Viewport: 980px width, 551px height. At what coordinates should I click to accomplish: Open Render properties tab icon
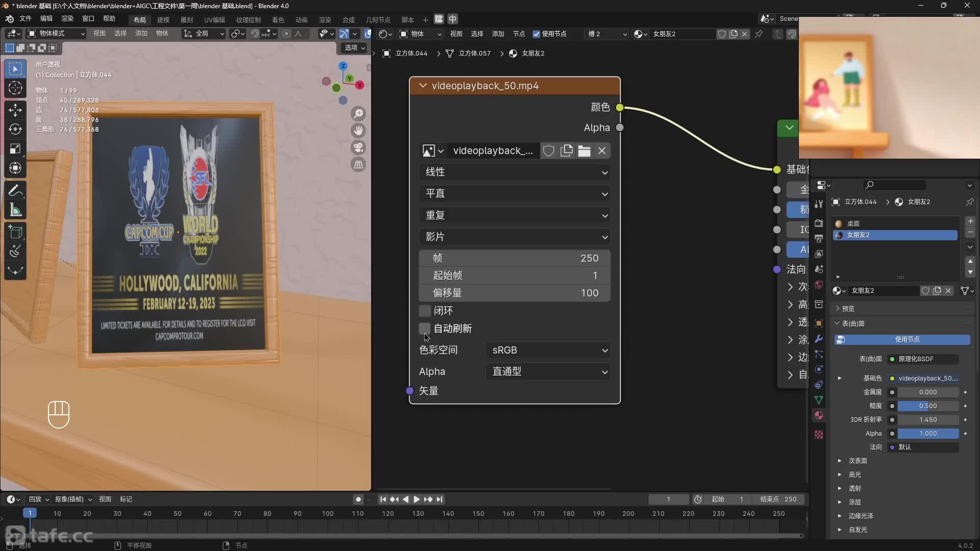pos(819,223)
